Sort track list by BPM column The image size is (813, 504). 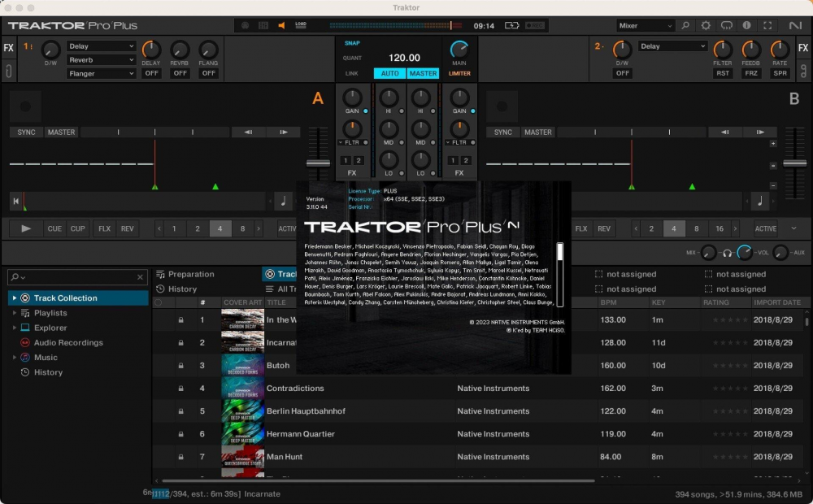(x=608, y=302)
